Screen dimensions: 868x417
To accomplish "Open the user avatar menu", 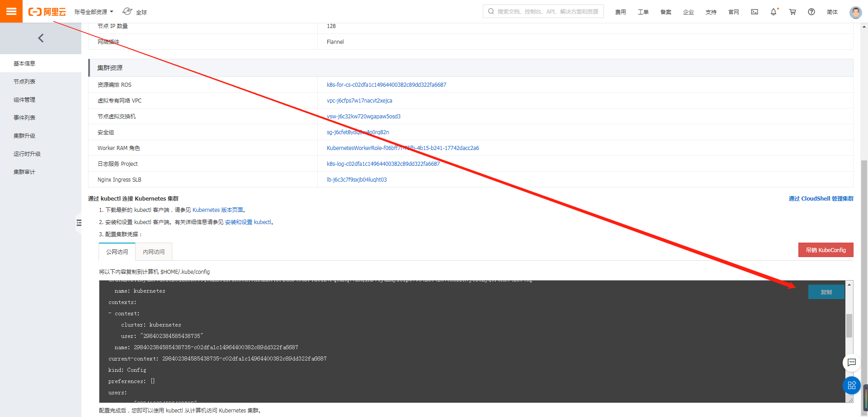I will pyautogui.click(x=855, y=12).
